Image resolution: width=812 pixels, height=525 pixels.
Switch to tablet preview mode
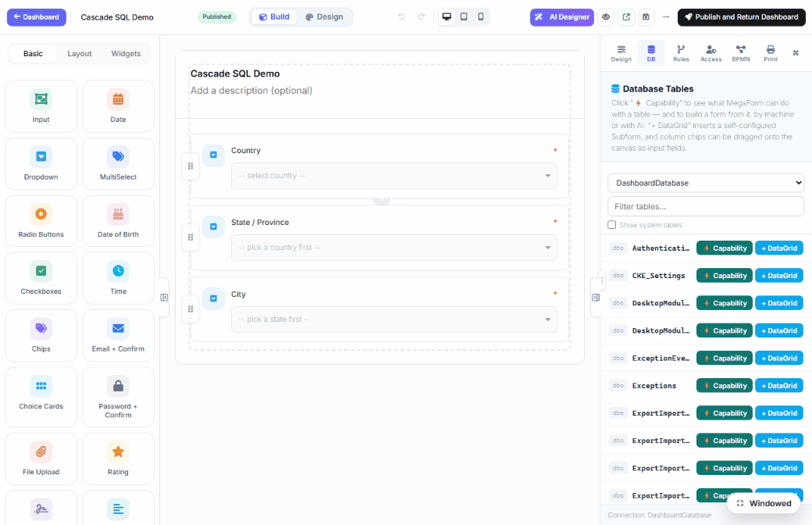coord(464,17)
